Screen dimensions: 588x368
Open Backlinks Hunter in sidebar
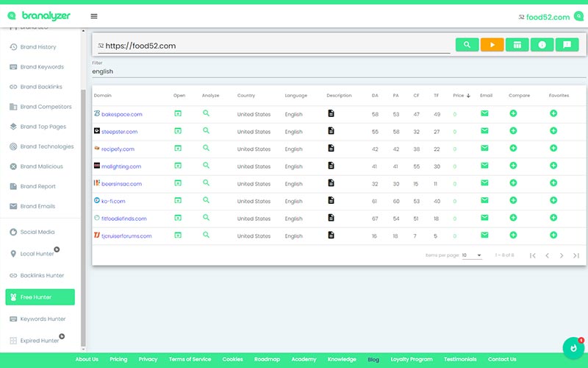(42, 275)
